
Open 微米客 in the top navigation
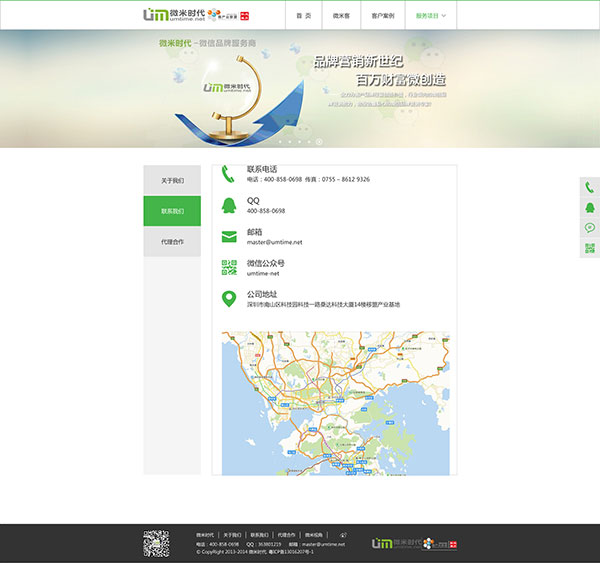click(x=341, y=16)
